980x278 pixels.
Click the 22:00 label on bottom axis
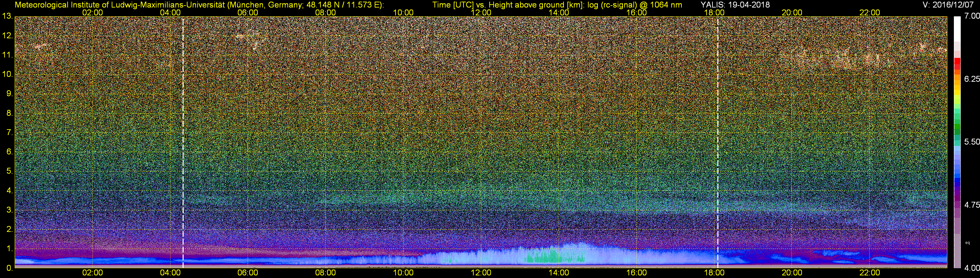click(869, 273)
